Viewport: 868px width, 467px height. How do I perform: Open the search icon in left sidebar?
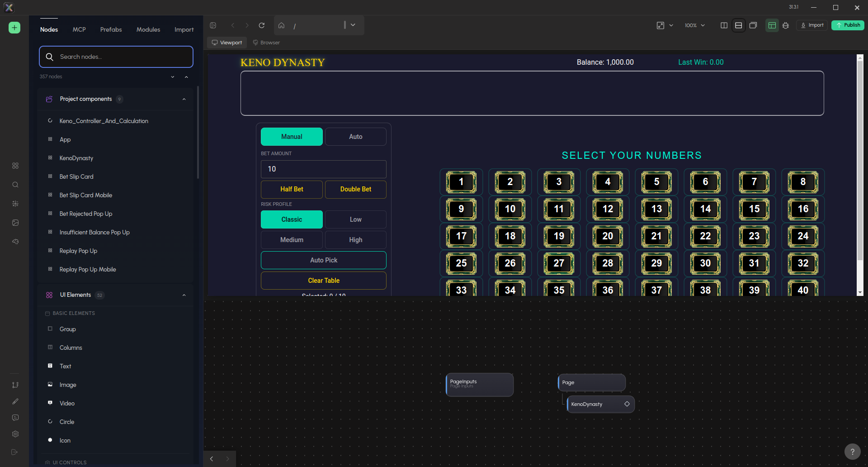click(15, 185)
